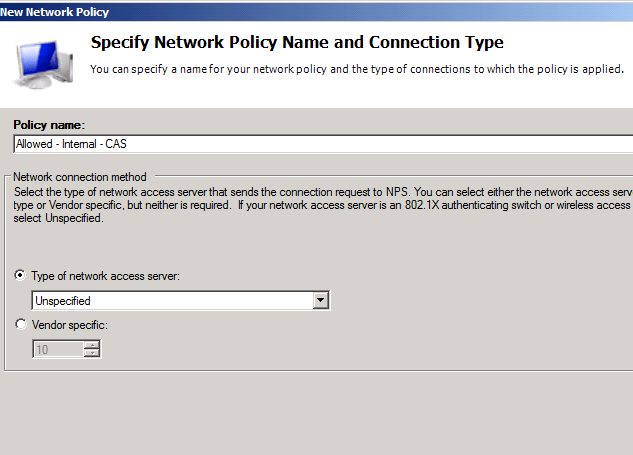Click the 'Type of network access server:' label
Image resolution: width=633 pixels, height=455 pixels.
pos(106,276)
